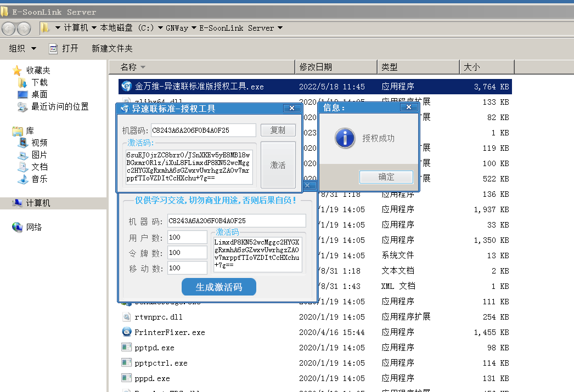Viewport: 574px width, 392px height.
Task: Click the pppd.exe file name
Action: coord(153,378)
